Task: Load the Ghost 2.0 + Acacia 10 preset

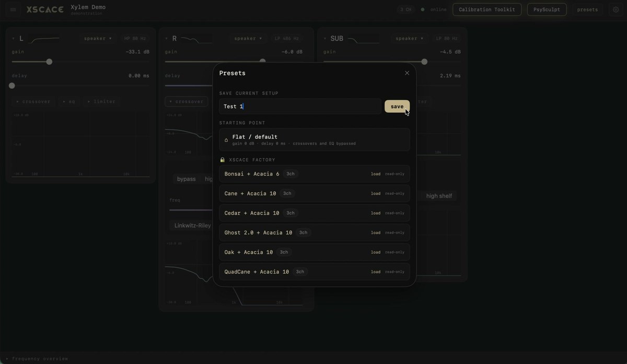Action: pos(376,233)
